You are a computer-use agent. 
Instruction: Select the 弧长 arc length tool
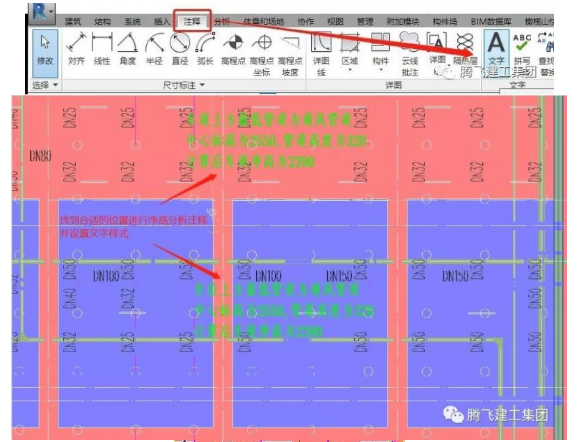point(205,49)
